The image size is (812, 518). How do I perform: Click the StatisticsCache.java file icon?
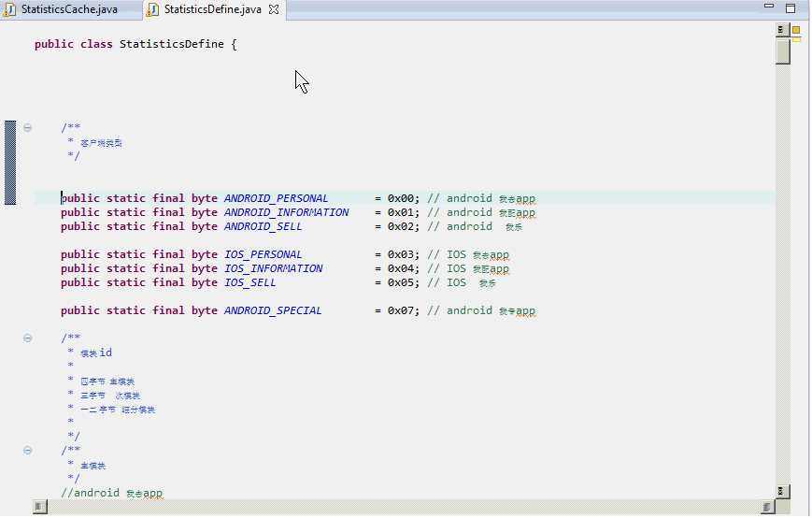point(9,9)
